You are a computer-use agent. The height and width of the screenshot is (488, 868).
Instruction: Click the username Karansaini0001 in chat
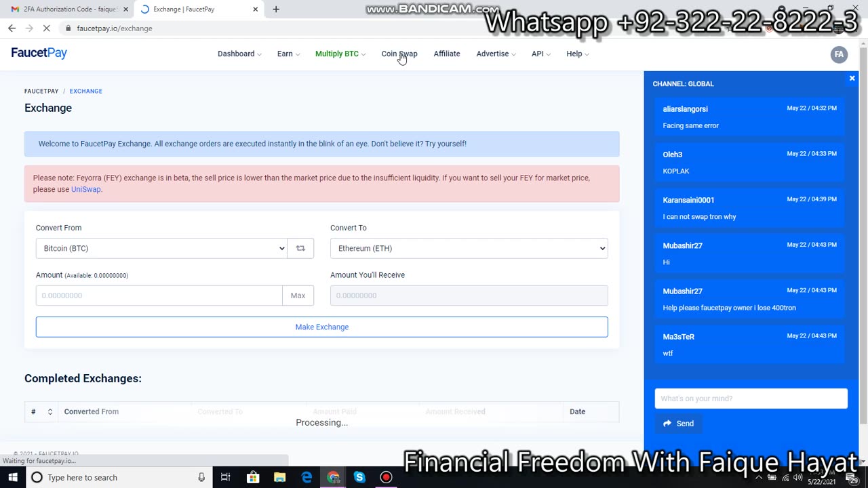(x=688, y=200)
